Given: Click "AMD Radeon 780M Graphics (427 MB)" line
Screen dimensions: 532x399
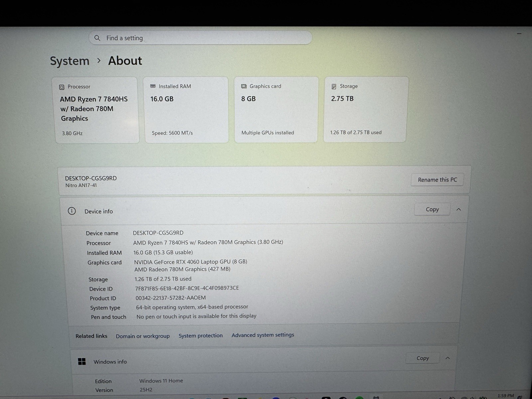Looking at the screenshot, I should 182,269.
